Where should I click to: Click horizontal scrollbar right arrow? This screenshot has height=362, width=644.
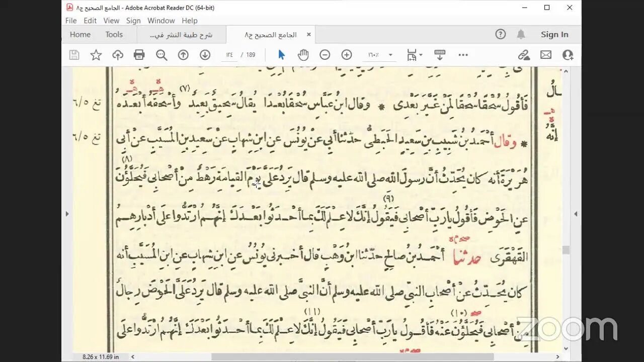(557, 356)
